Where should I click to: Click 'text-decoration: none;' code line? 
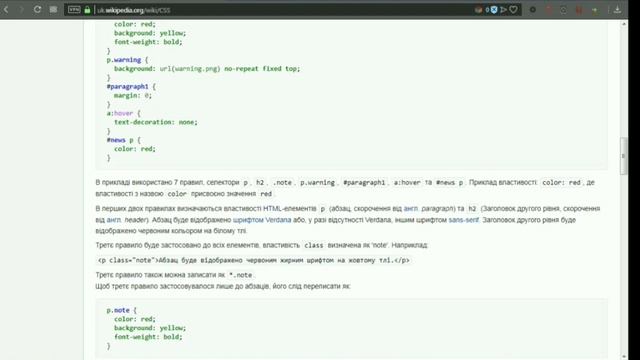tap(156, 122)
